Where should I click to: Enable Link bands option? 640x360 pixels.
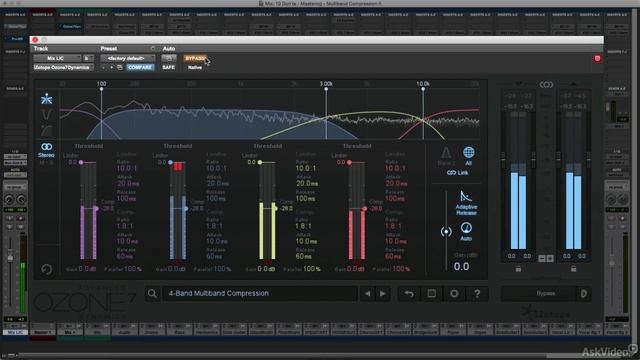click(457, 173)
